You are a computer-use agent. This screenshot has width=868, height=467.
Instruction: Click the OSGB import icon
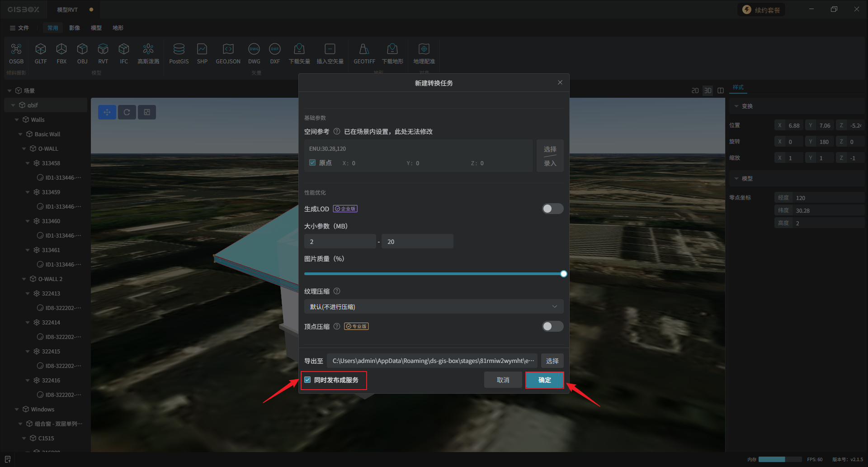click(x=16, y=49)
